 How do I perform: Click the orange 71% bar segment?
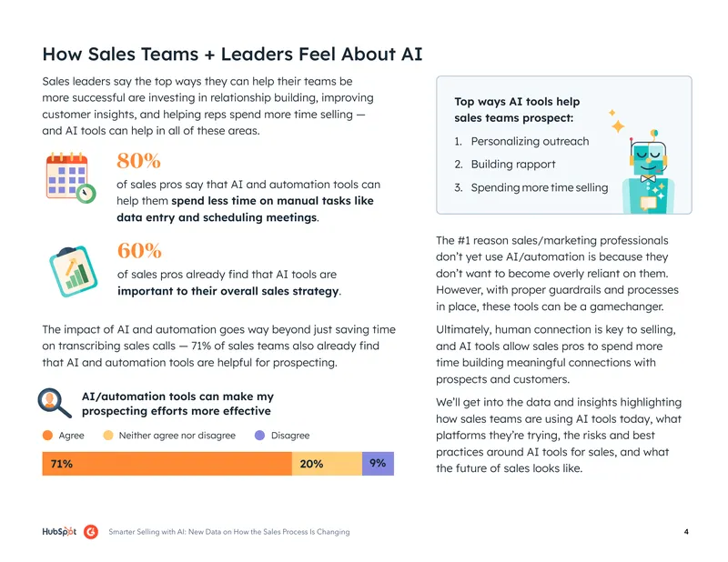(x=167, y=464)
